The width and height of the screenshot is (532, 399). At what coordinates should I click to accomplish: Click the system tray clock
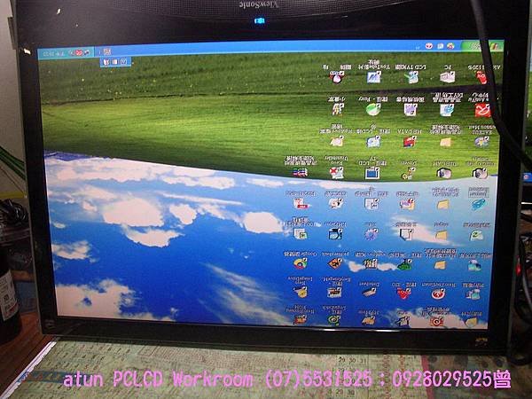pyautogui.click(x=51, y=53)
